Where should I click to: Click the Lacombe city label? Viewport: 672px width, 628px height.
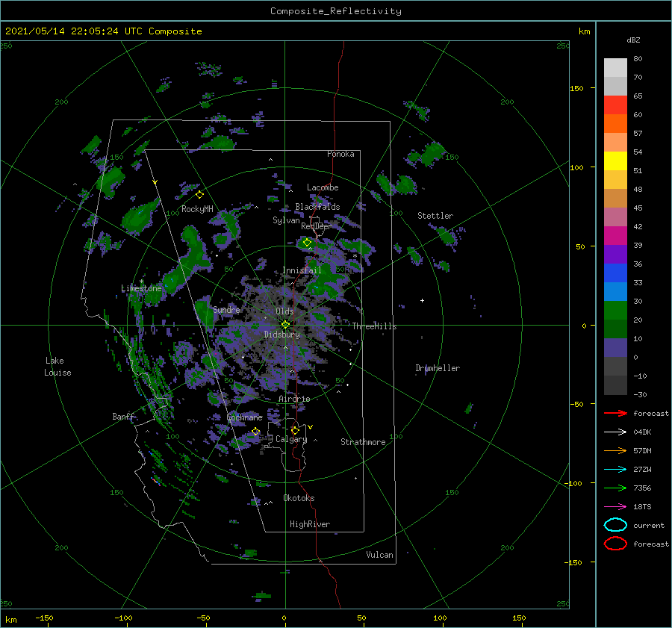click(323, 187)
